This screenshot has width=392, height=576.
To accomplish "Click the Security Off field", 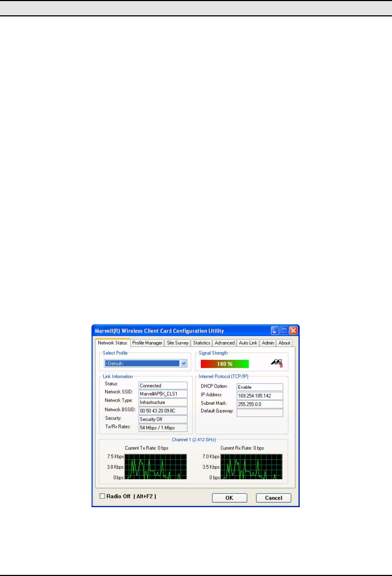I will click(163, 419).
